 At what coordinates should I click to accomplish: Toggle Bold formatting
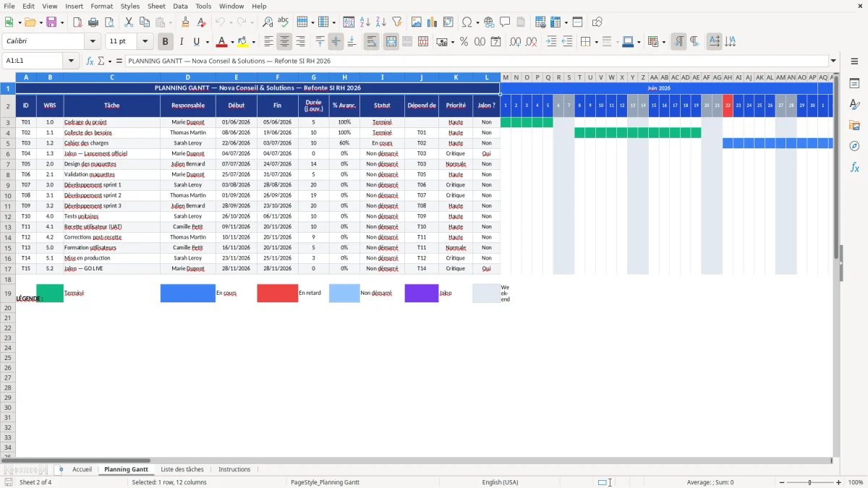pos(166,42)
